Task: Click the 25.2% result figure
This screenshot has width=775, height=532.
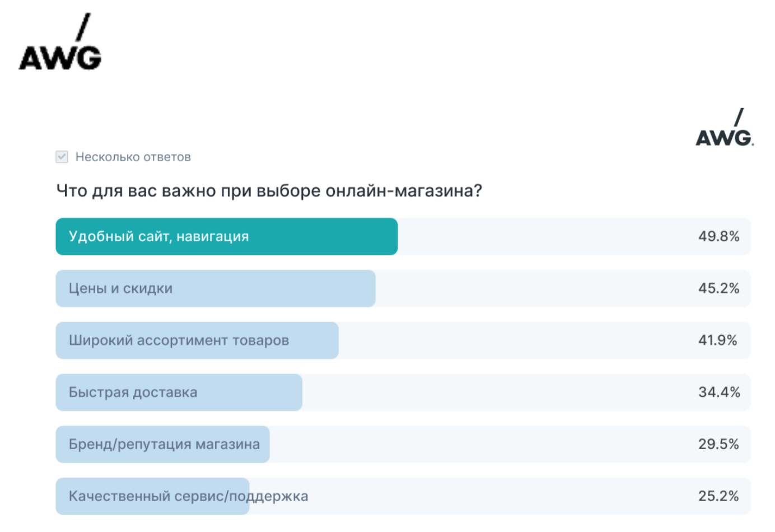Action: pos(718,496)
